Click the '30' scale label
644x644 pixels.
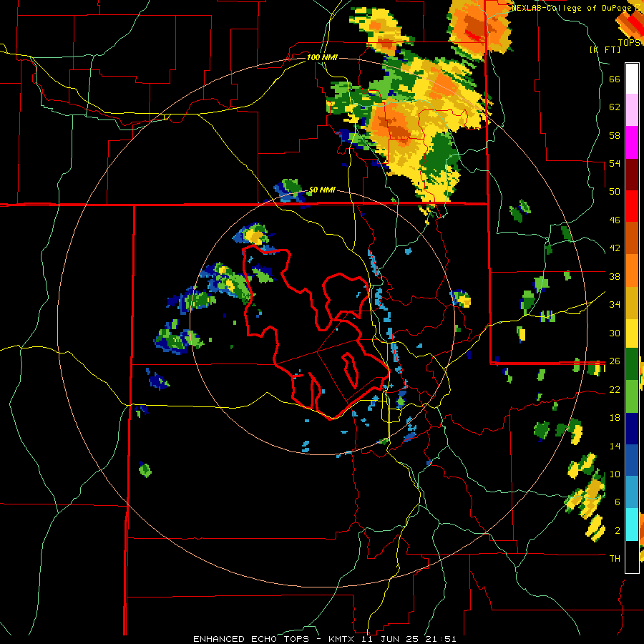(x=615, y=333)
